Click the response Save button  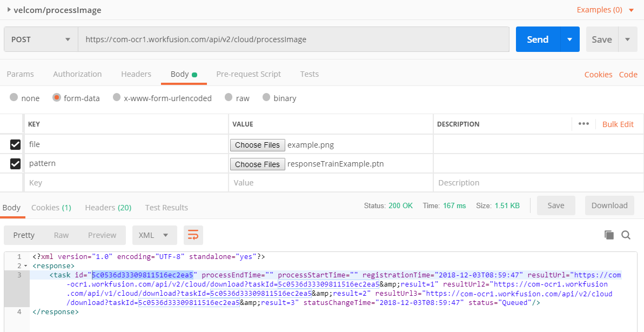pos(556,205)
